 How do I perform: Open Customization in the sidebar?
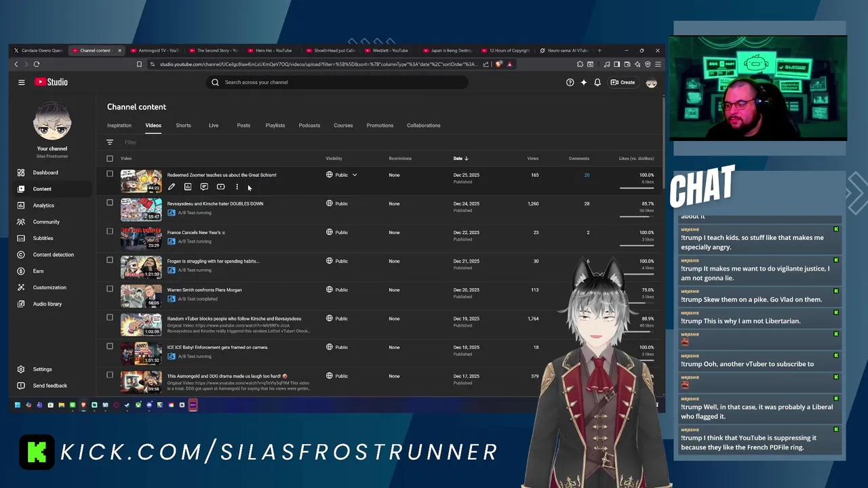50,287
